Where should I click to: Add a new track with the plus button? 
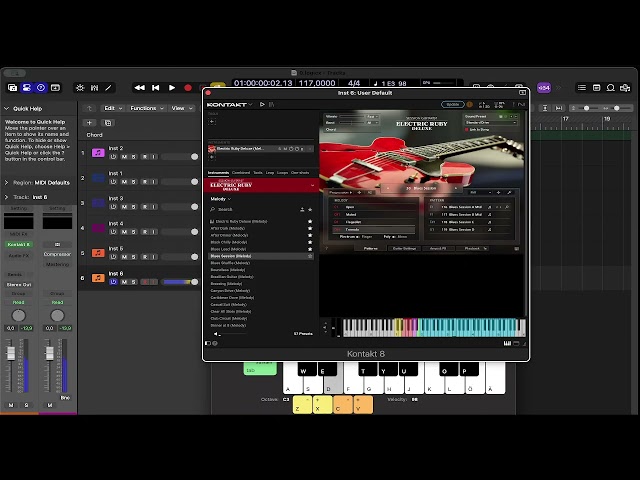click(x=89, y=123)
